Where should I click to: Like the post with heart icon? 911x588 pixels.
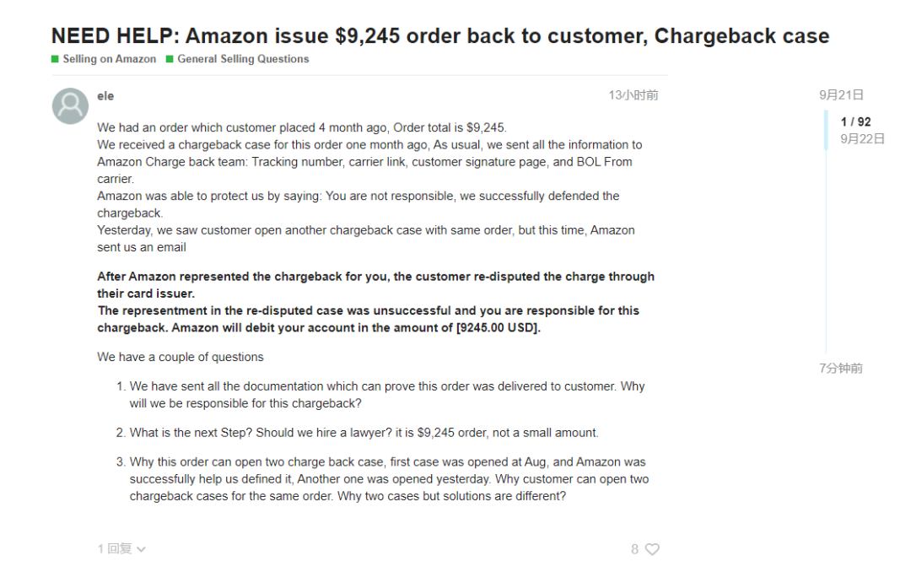(x=652, y=549)
